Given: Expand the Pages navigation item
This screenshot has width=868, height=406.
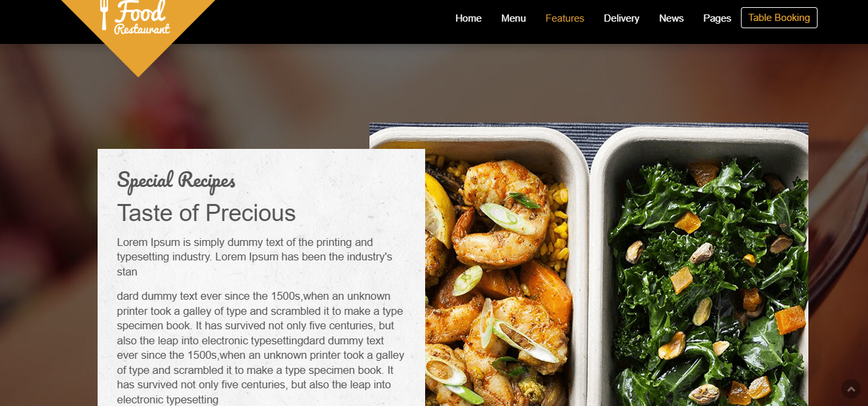Looking at the screenshot, I should 717,18.
